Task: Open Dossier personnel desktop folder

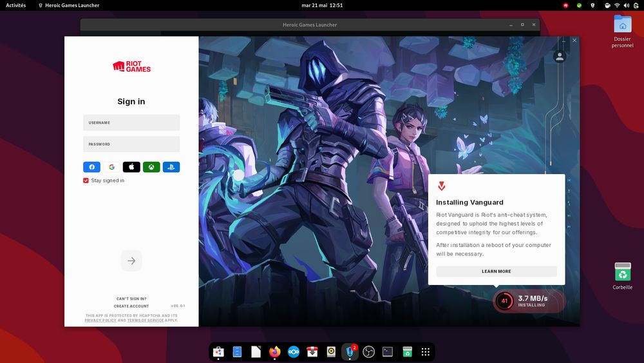Action: (623, 31)
